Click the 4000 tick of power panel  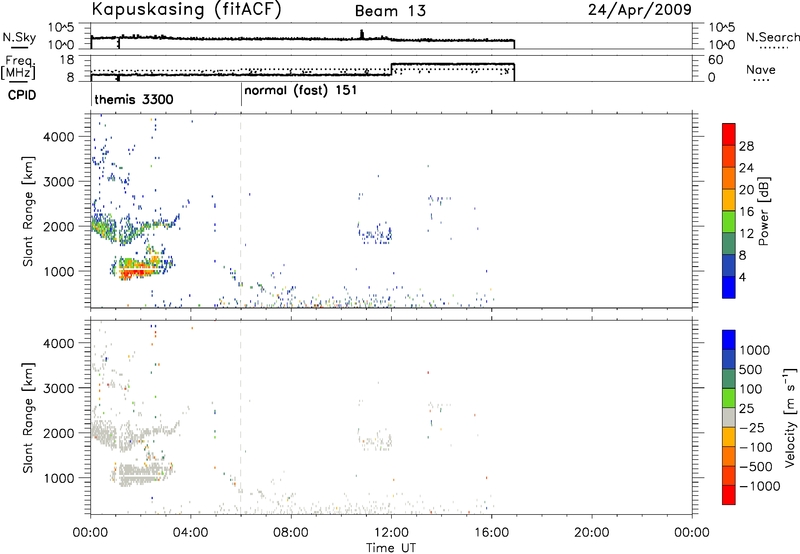[x=58, y=137]
